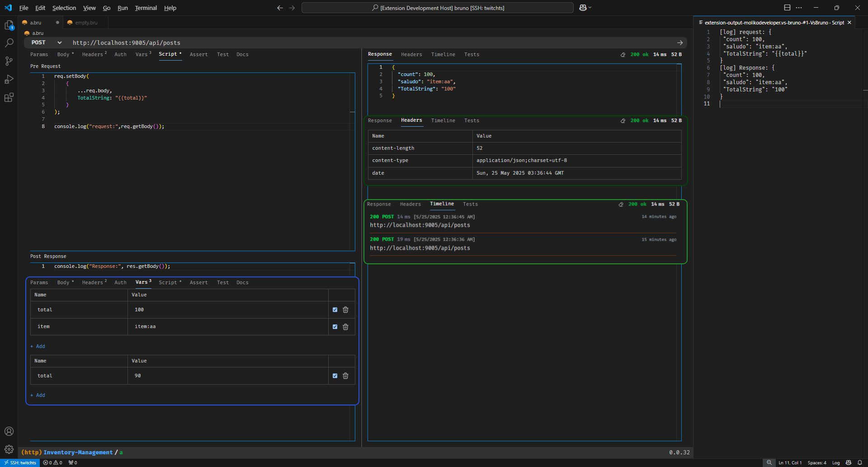Uncheck the total 100 variable checkbox
The height and width of the screenshot is (467, 868).
click(x=335, y=310)
